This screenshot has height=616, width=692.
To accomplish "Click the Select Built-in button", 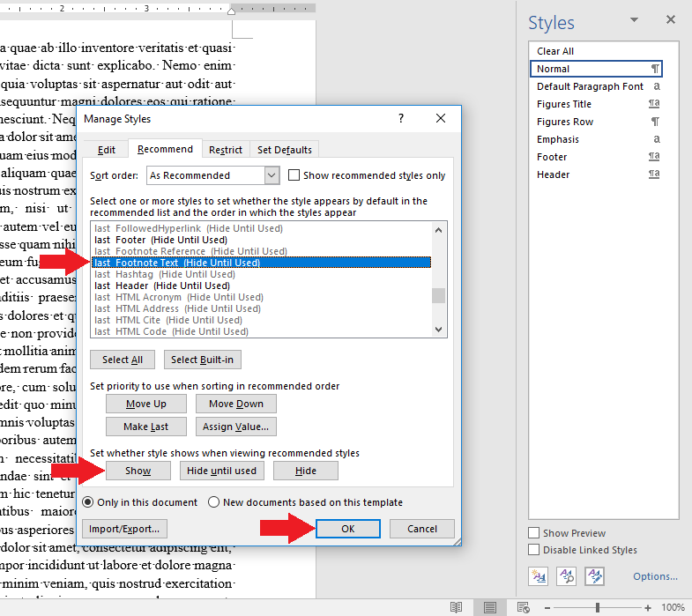I will [202, 360].
